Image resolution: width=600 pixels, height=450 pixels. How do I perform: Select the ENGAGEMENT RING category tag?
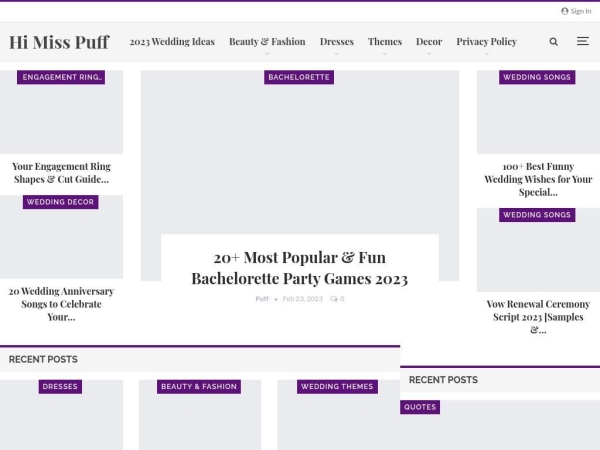pos(61,77)
